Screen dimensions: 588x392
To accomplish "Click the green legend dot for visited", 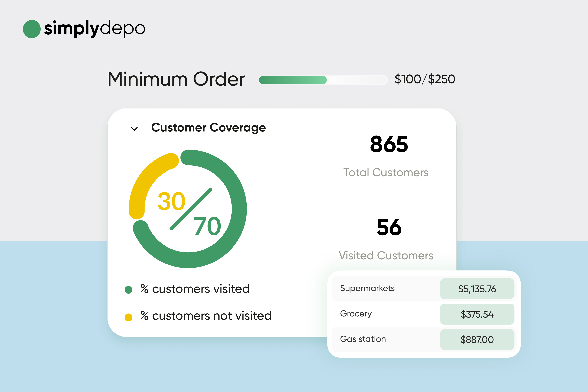I will 129,290.
